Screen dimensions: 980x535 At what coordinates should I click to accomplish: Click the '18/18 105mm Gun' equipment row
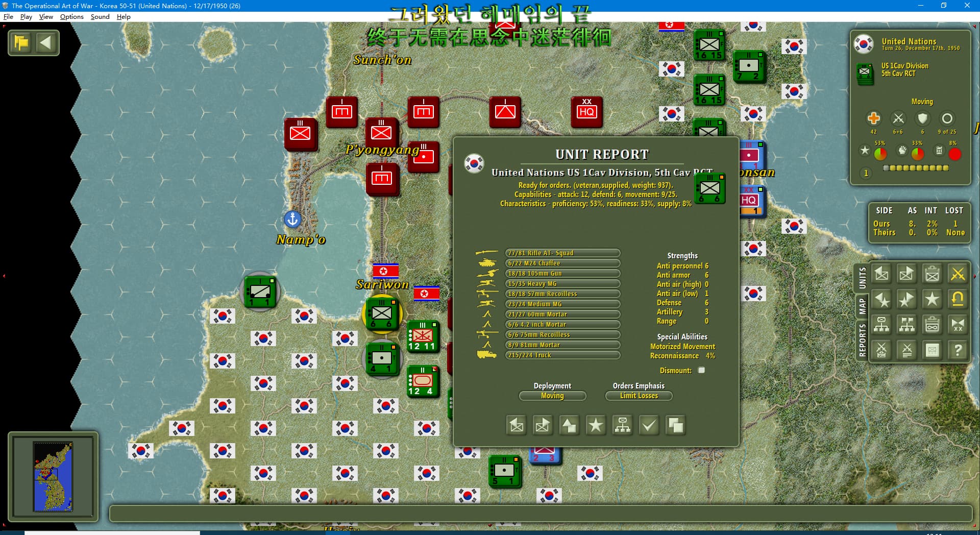click(562, 273)
